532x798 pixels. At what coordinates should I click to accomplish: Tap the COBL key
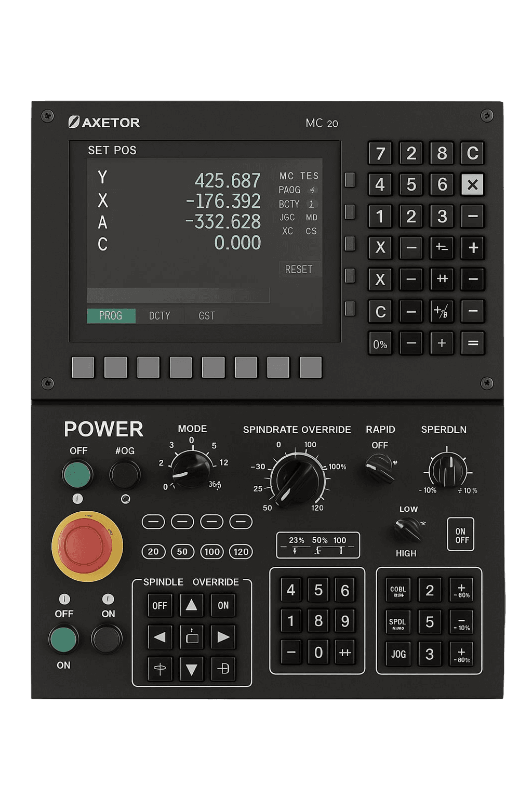click(398, 590)
